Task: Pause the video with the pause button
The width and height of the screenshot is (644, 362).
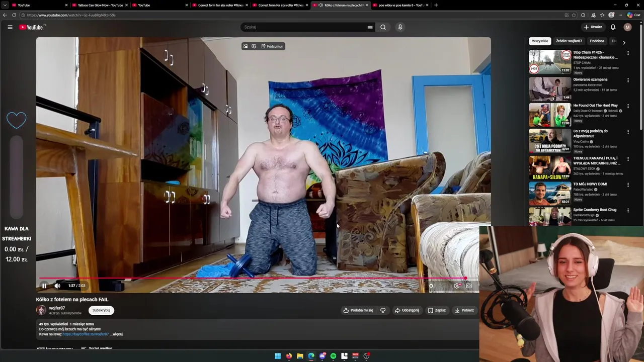Action: pyautogui.click(x=44, y=286)
